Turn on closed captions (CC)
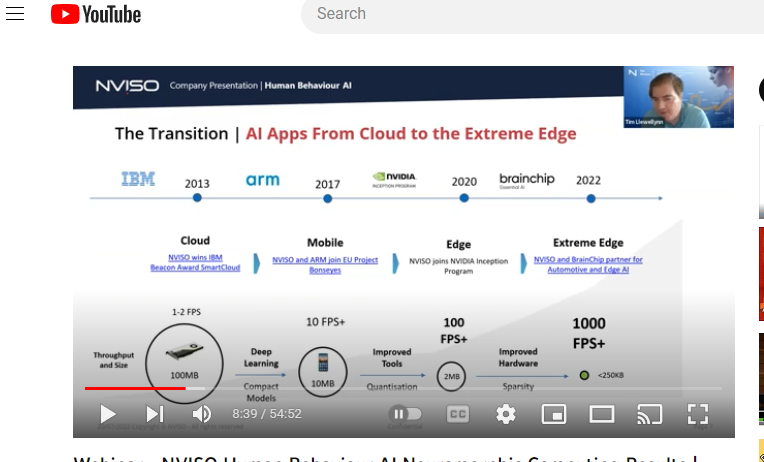The image size is (764, 462). click(458, 414)
